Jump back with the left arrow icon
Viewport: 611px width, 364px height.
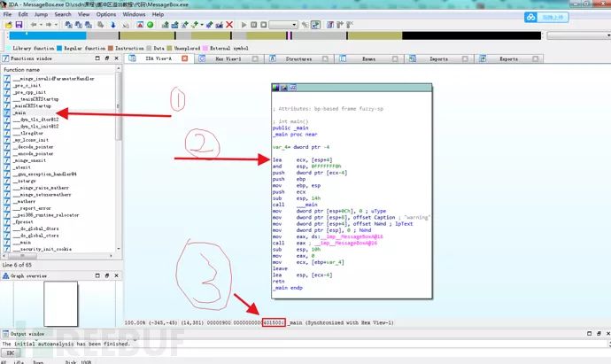click(x=34, y=25)
